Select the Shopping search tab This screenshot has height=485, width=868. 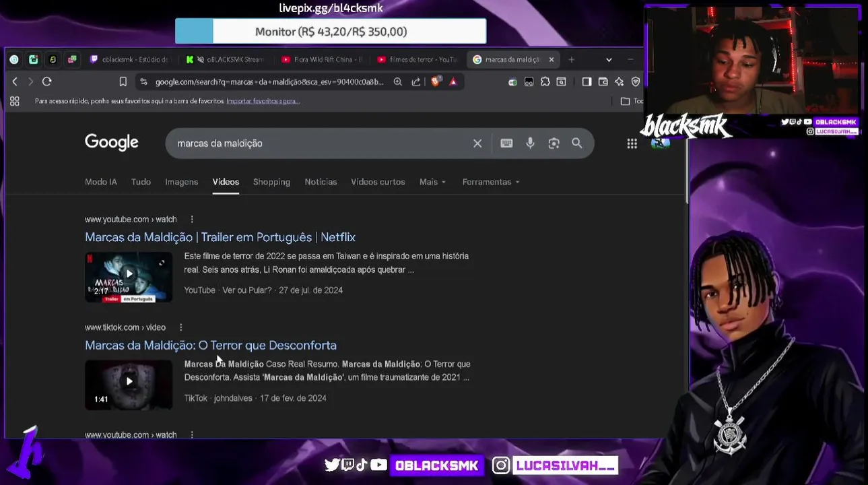271,182
